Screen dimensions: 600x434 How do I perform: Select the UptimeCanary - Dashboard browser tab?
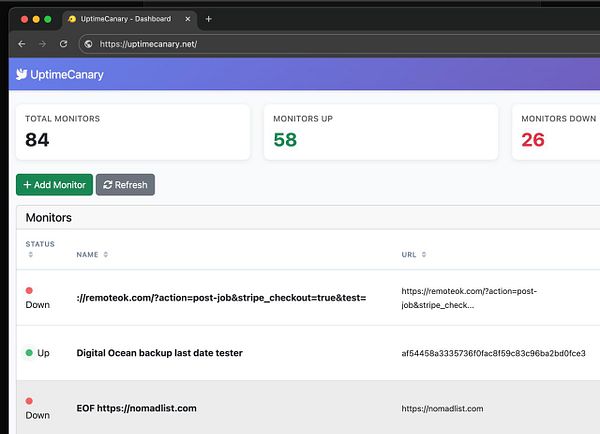click(x=129, y=19)
